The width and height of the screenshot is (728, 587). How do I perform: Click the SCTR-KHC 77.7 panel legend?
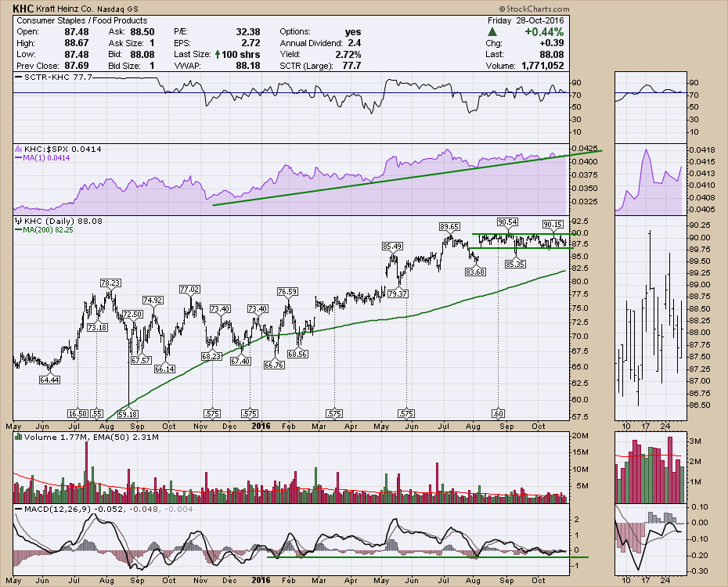click(x=54, y=77)
